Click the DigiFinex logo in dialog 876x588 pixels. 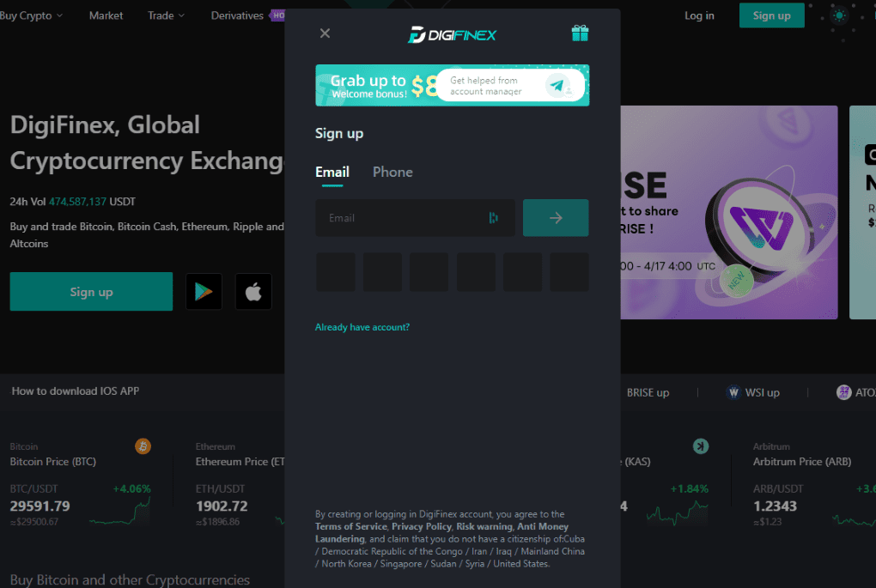click(x=452, y=35)
